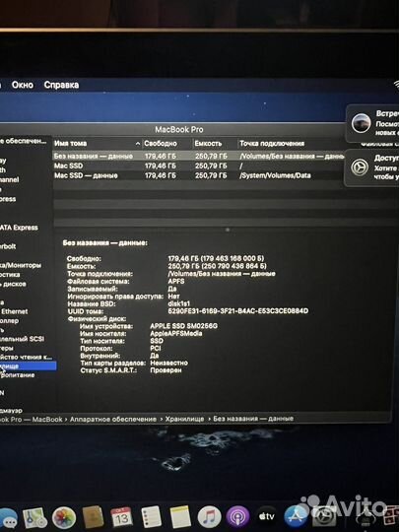The height and width of the screenshot is (532, 399).
Task: Open Contacts from the Dock
Action: click(93, 517)
